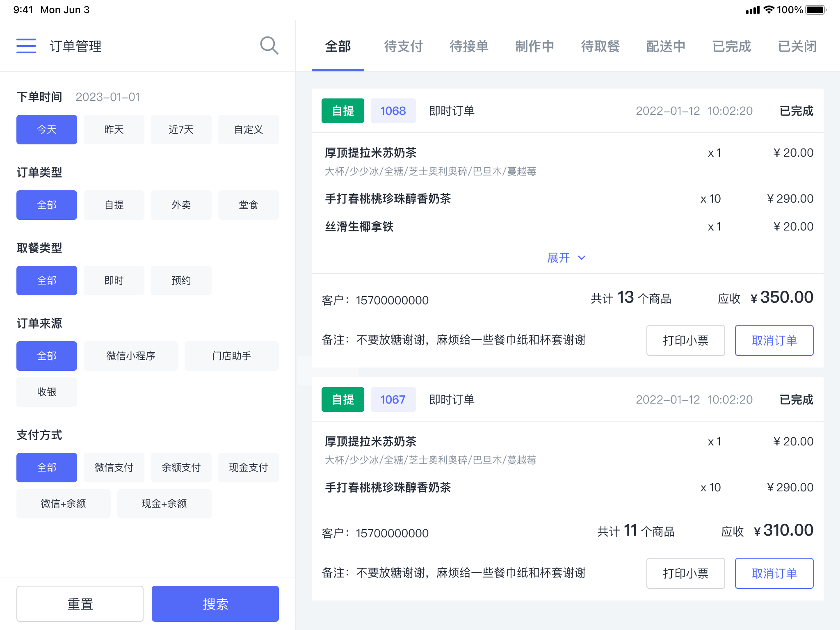Switch to the 待取餐 tab
840x630 pixels.
[600, 46]
